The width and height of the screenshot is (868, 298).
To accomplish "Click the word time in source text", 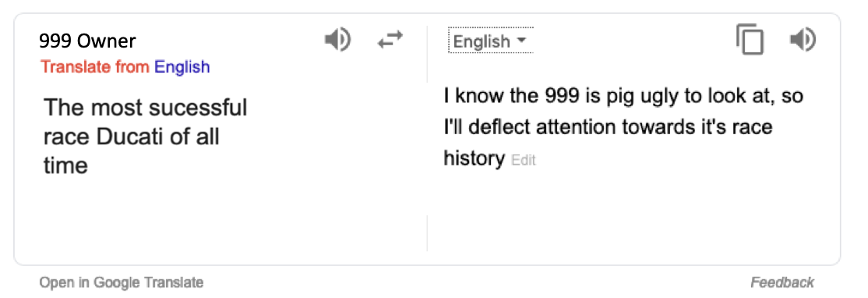I will tap(66, 165).
